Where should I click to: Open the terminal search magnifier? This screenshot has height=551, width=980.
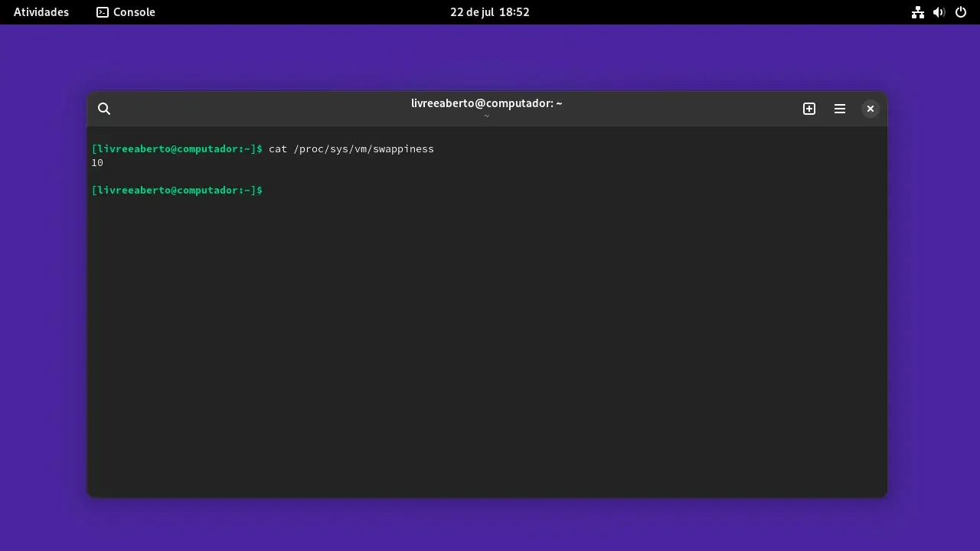(104, 109)
